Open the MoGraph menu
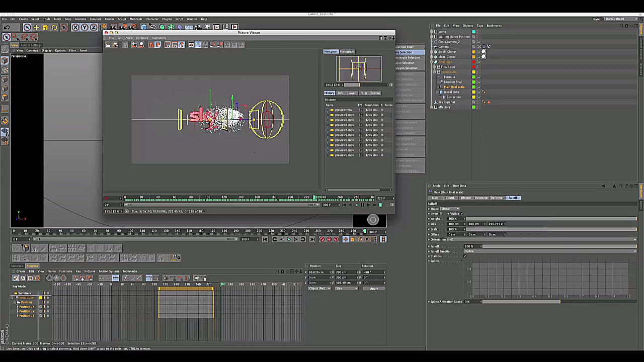Screen dimensions: 644x362 pyautogui.click(x=135, y=19)
